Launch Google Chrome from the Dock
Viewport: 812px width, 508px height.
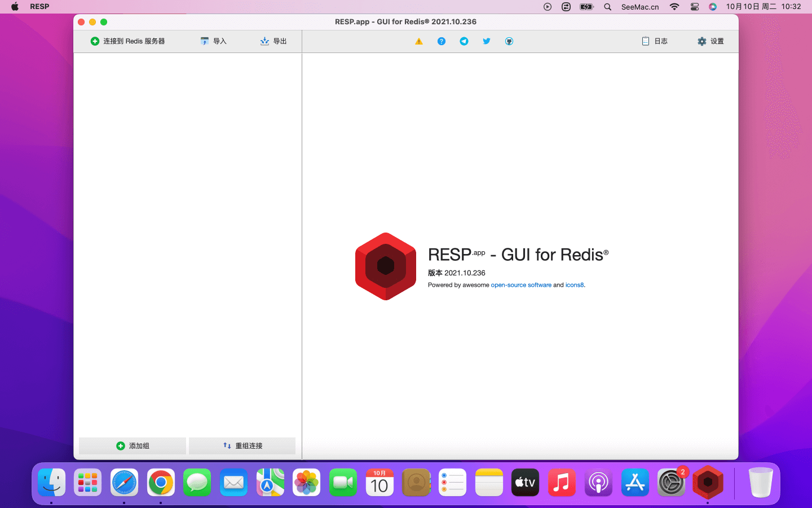[x=161, y=483]
